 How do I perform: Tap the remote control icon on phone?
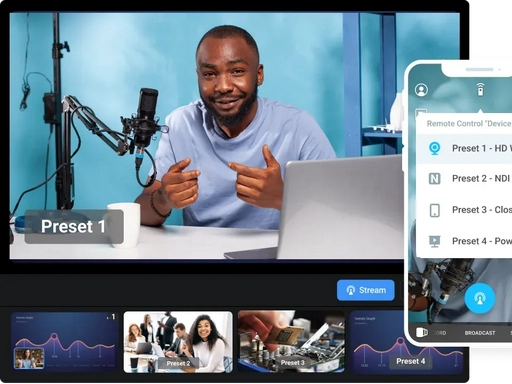[x=480, y=89]
